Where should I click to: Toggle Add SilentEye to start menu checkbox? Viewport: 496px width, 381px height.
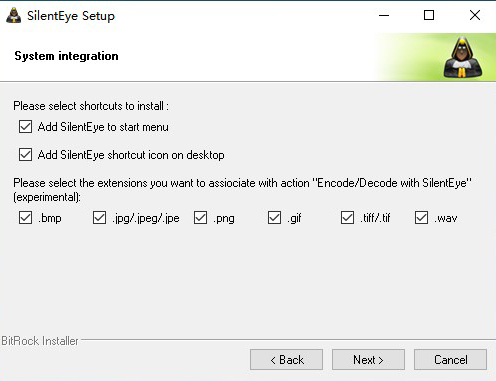(x=25, y=127)
